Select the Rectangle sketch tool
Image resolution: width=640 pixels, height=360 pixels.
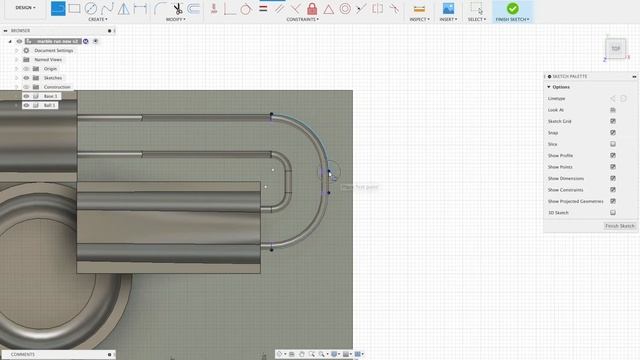click(74, 9)
